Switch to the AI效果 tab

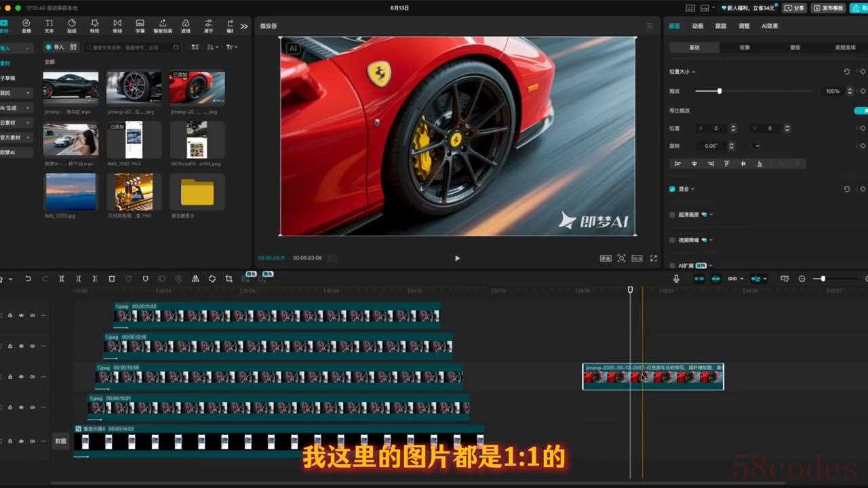point(770,26)
